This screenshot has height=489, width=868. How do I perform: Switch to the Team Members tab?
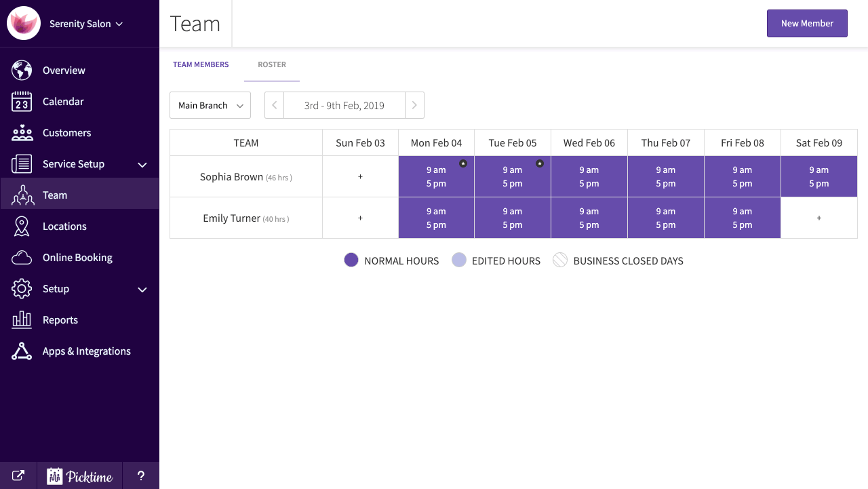(x=201, y=65)
